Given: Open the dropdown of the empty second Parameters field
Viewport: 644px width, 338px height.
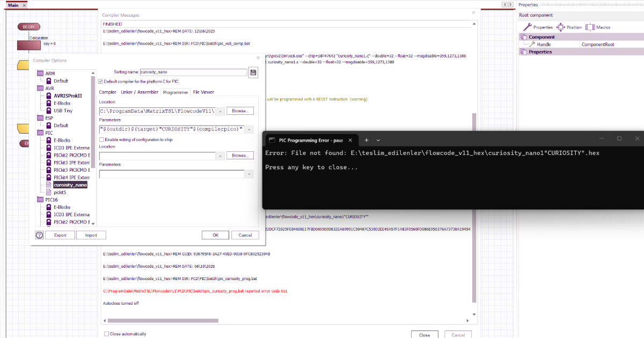Looking at the screenshot, I should (x=249, y=174).
